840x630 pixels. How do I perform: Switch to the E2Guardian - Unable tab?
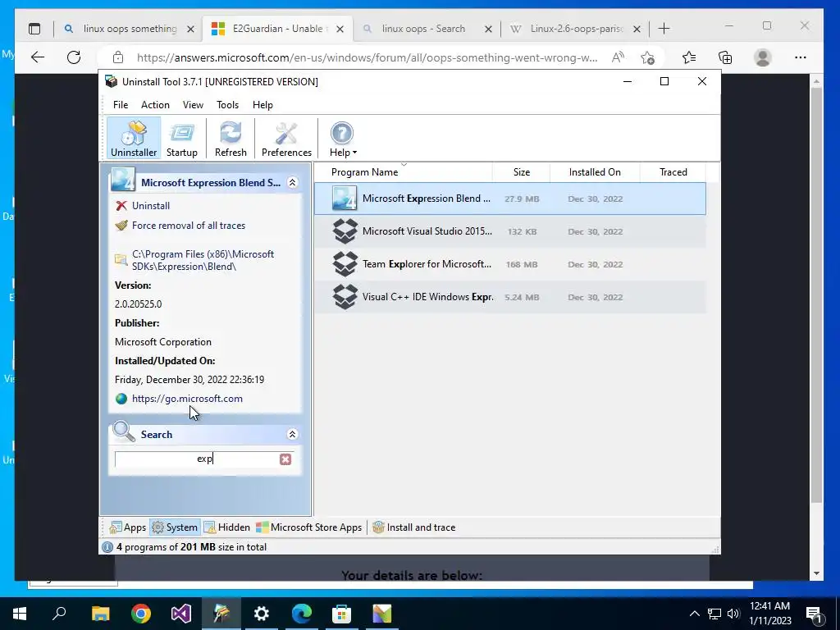(x=277, y=29)
